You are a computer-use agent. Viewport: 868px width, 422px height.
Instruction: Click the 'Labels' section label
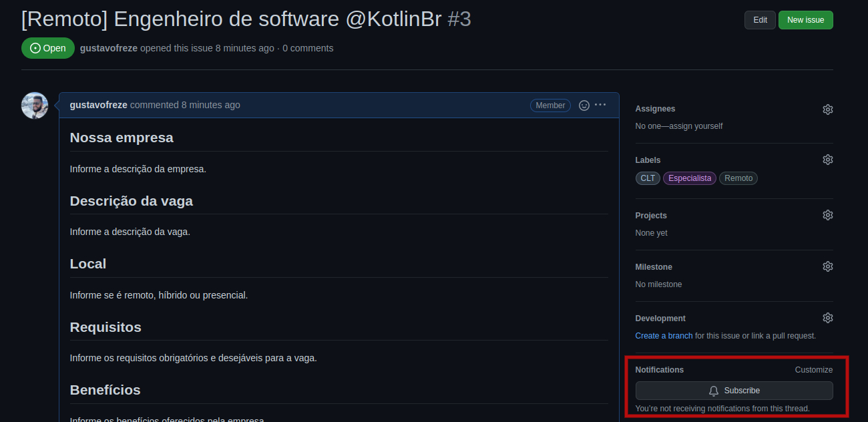click(648, 160)
